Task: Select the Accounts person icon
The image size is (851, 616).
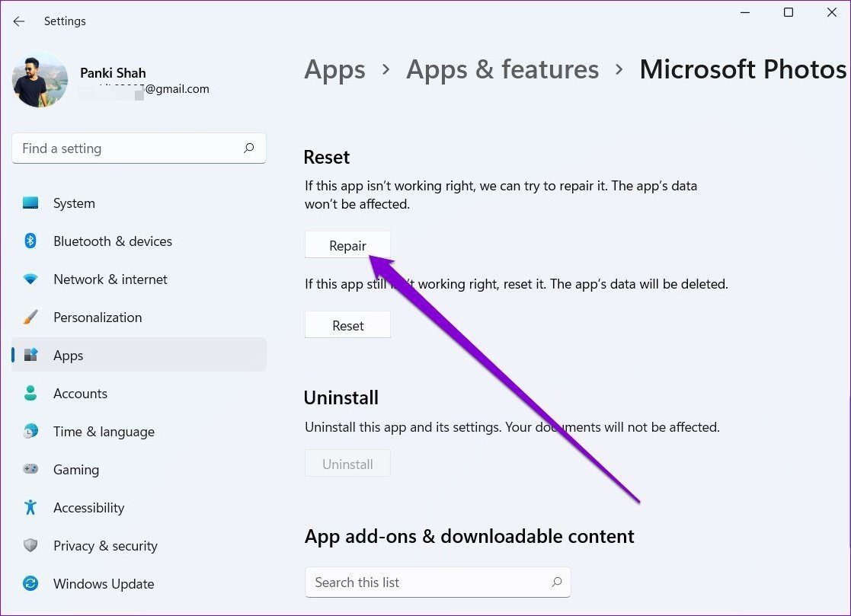Action: [x=30, y=394]
